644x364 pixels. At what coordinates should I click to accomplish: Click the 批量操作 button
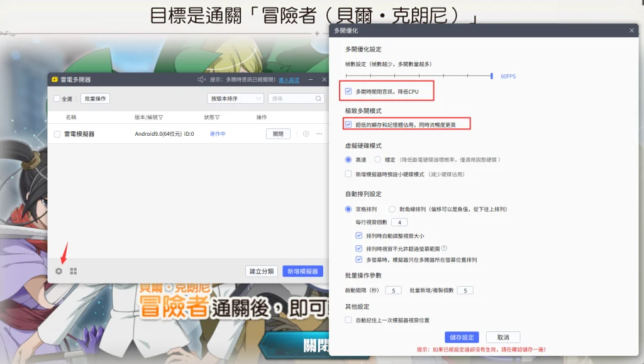96,99
